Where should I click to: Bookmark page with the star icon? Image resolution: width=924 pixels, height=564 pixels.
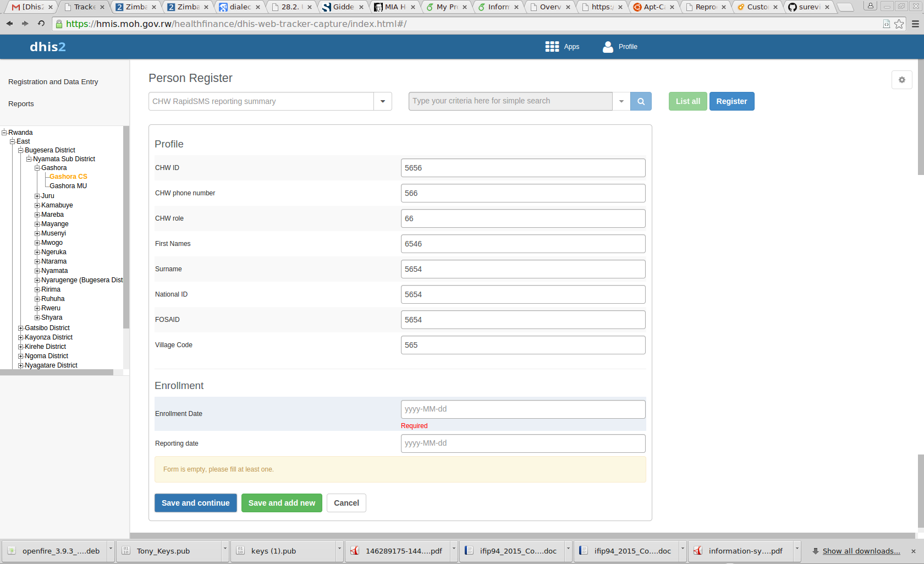(899, 24)
